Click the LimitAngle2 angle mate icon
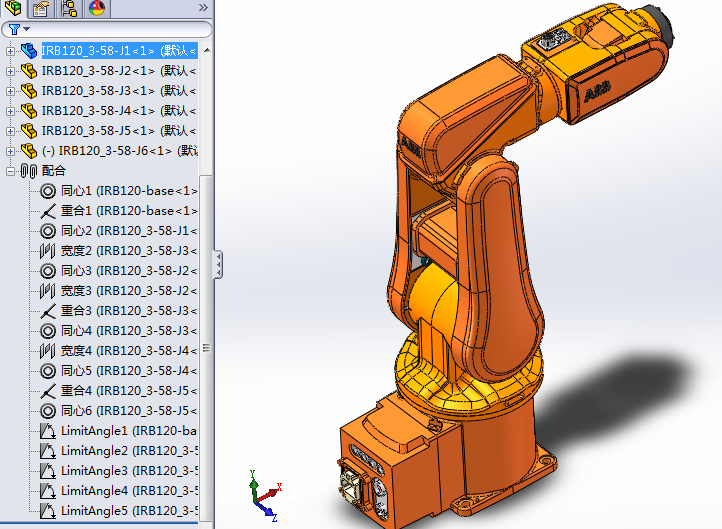The image size is (722, 529). [48, 451]
